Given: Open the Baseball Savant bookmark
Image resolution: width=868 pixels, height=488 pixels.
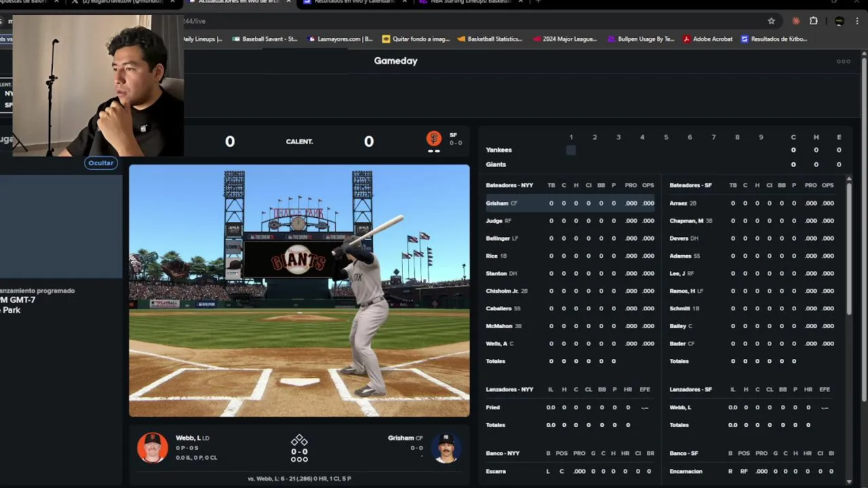Looking at the screenshot, I should coord(265,39).
